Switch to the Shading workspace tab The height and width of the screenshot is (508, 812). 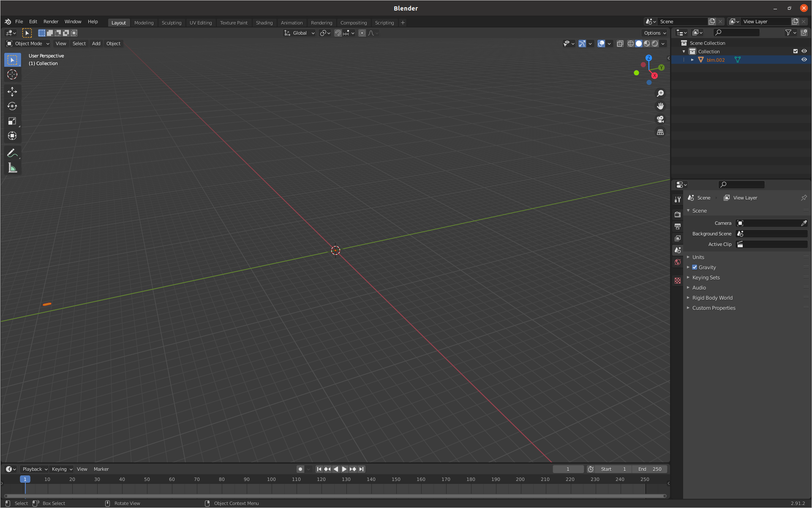[264, 22]
